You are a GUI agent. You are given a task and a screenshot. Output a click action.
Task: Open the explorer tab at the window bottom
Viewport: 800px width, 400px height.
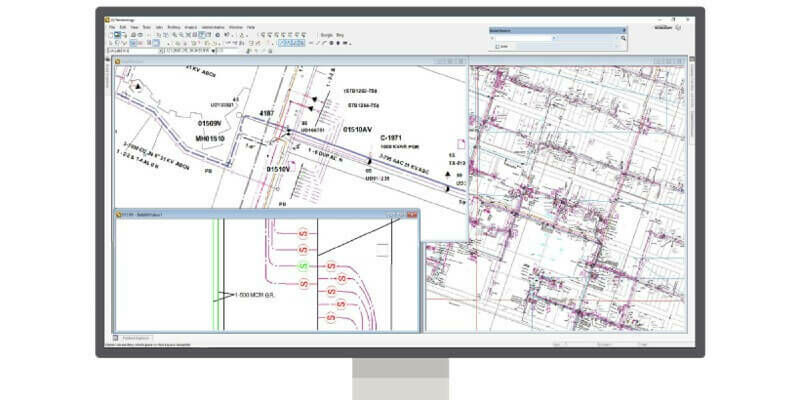click(x=135, y=338)
